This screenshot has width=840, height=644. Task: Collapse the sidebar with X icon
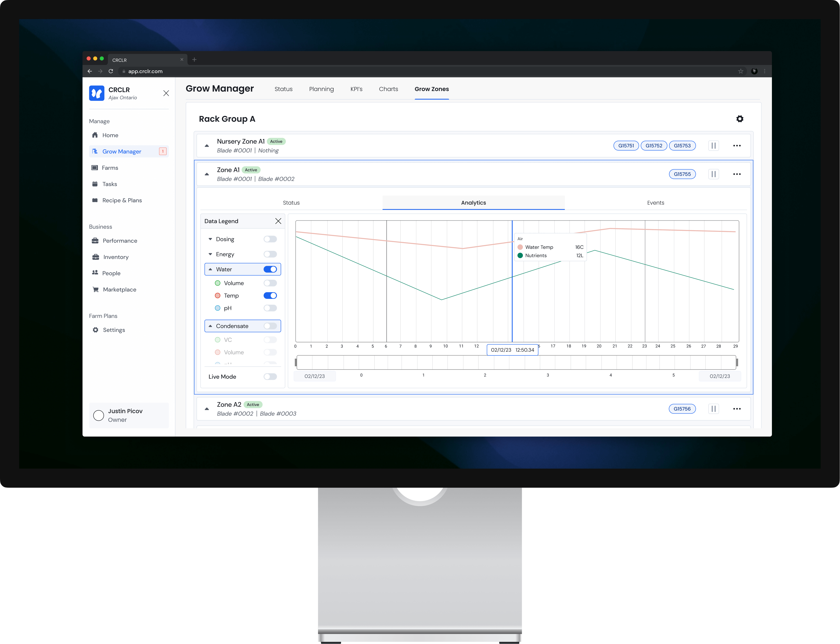(166, 93)
